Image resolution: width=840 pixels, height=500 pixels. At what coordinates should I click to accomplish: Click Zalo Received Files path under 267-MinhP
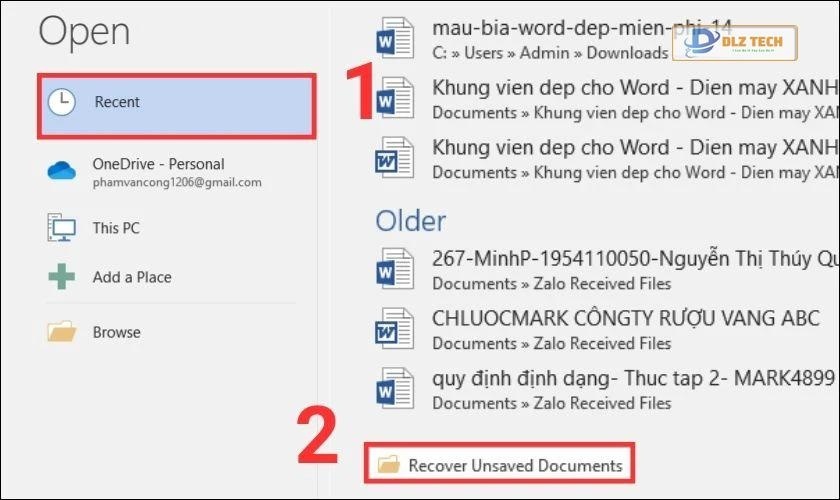(602, 283)
